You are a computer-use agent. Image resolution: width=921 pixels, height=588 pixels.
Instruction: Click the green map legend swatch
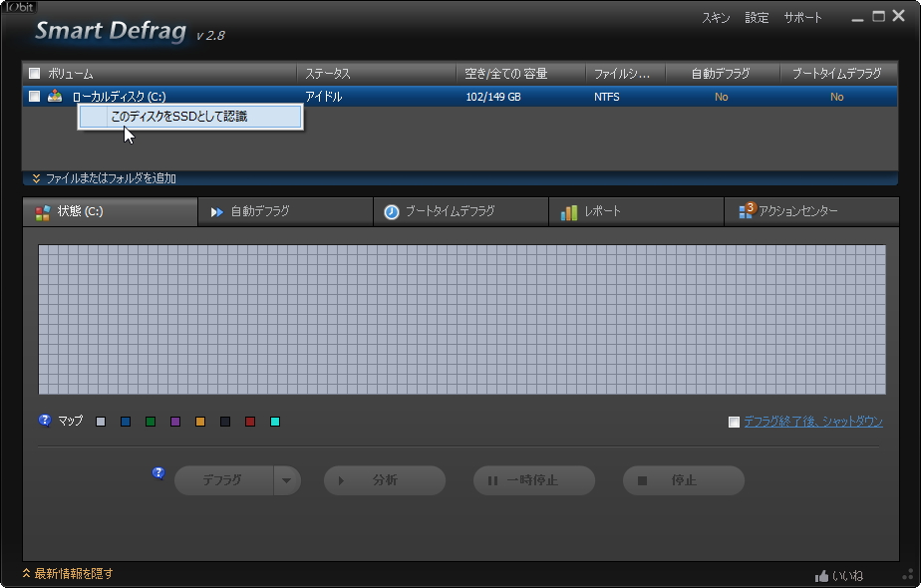[x=151, y=422]
